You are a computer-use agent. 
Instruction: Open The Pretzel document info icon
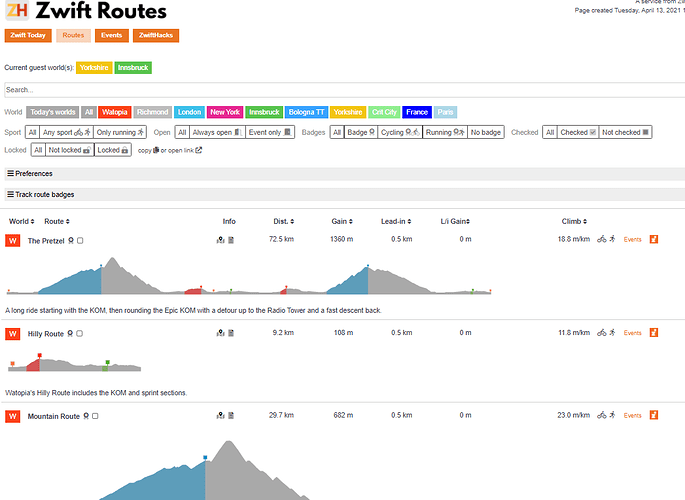[231, 240]
